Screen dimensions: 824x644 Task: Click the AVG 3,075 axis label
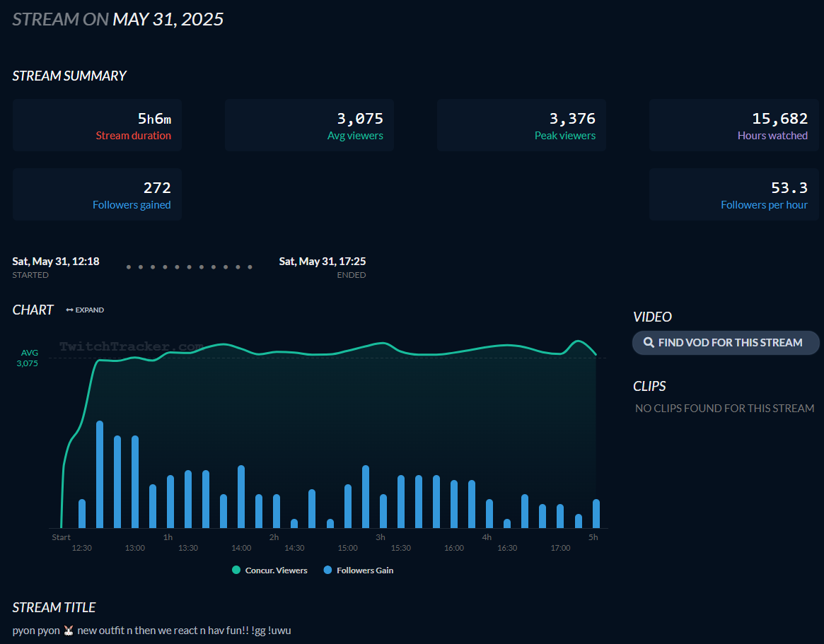tap(29, 358)
